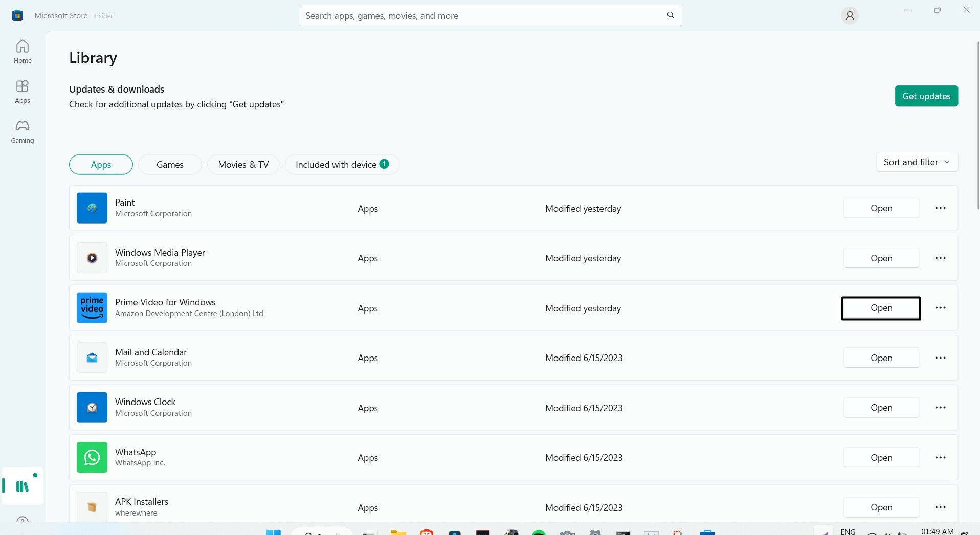
Task: Show more options for Mail and Calendar
Action: point(940,358)
